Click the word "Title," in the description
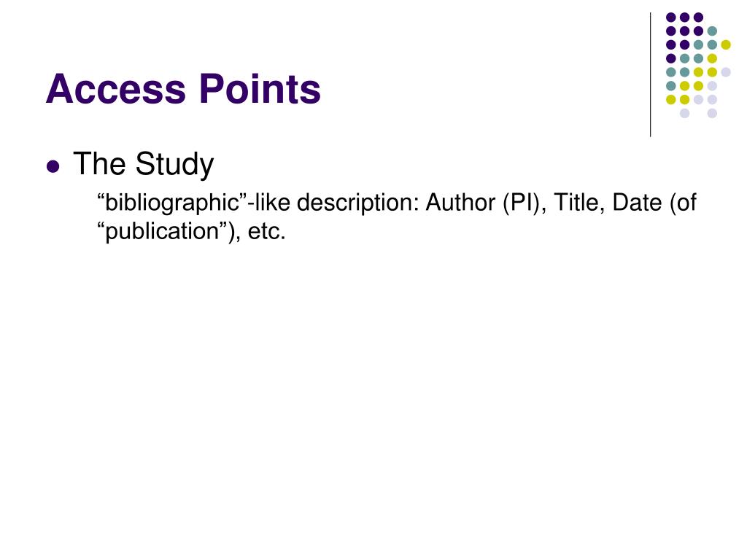Image resolution: width=747 pixels, height=560 pixels. point(578,203)
